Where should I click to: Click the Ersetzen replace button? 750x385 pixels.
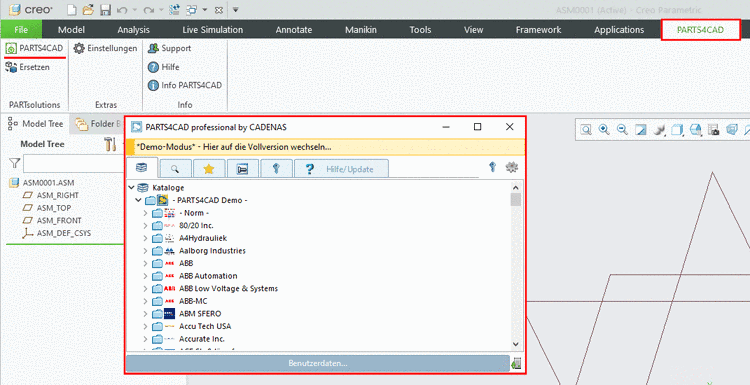pos(28,67)
